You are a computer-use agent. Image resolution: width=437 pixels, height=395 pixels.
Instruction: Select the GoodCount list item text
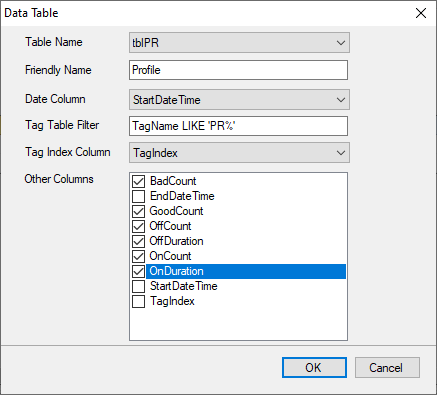[x=176, y=211]
